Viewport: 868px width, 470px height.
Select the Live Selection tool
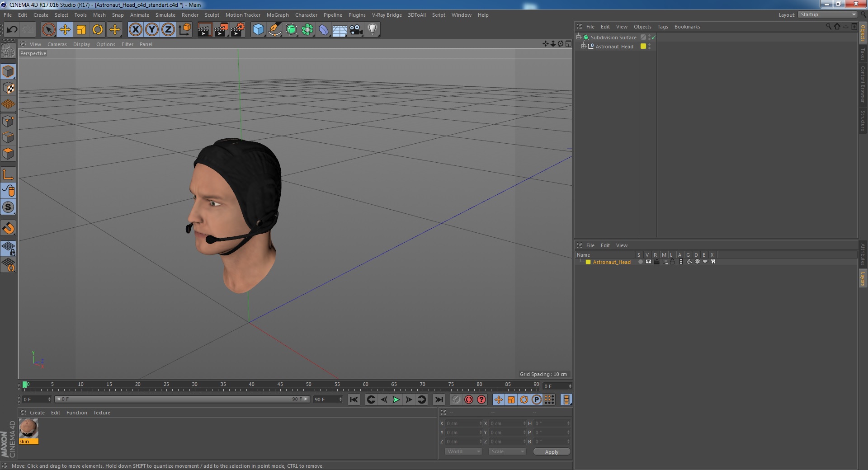pyautogui.click(x=48, y=30)
